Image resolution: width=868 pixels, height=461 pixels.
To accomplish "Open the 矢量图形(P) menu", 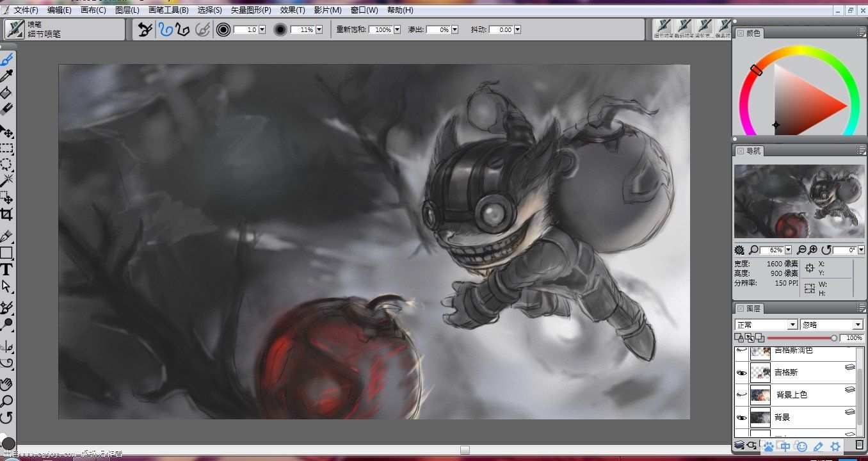I will tap(251, 10).
